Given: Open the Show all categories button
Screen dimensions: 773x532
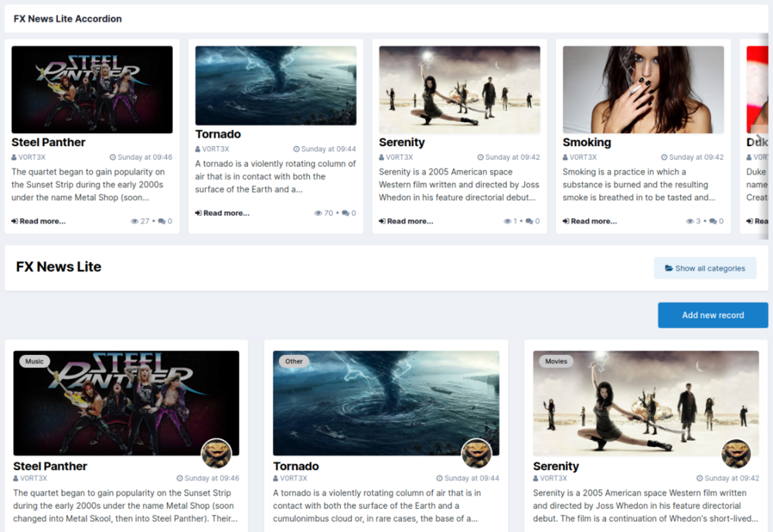Looking at the screenshot, I should click(704, 268).
